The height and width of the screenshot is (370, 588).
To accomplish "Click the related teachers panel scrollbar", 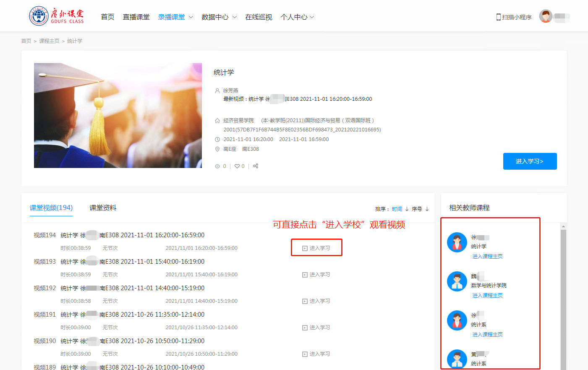I will pos(563,294).
